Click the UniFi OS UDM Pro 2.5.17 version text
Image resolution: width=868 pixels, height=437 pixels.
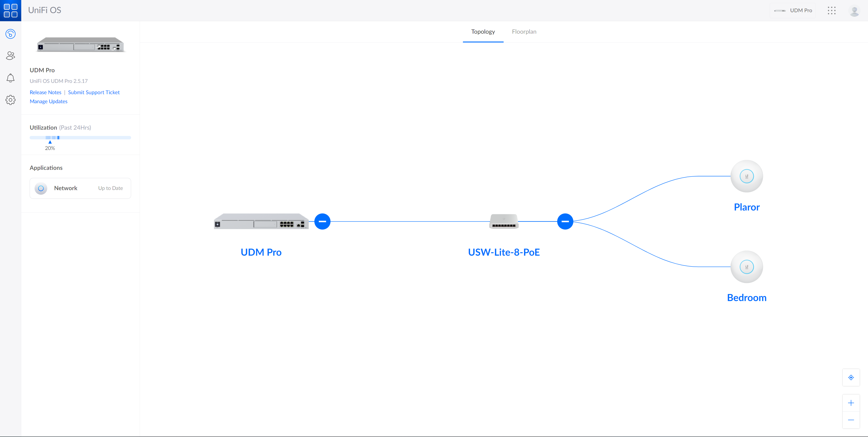tap(59, 81)
